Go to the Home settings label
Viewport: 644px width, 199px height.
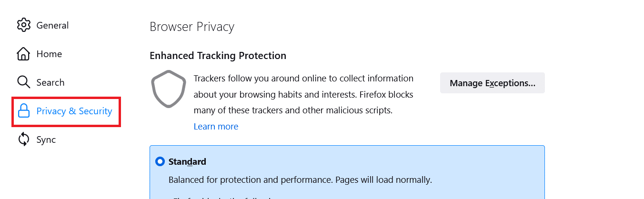[49, 54]
